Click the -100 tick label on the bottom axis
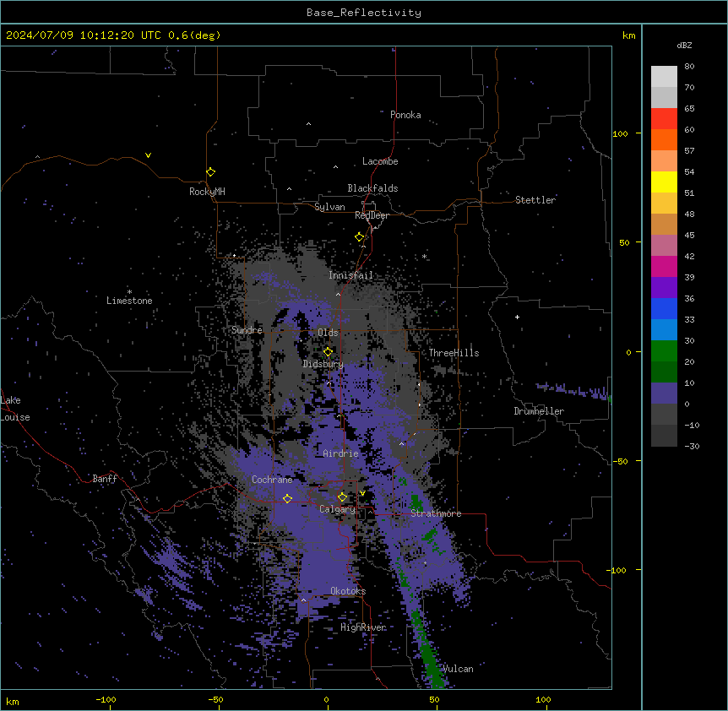 (106, 700)
